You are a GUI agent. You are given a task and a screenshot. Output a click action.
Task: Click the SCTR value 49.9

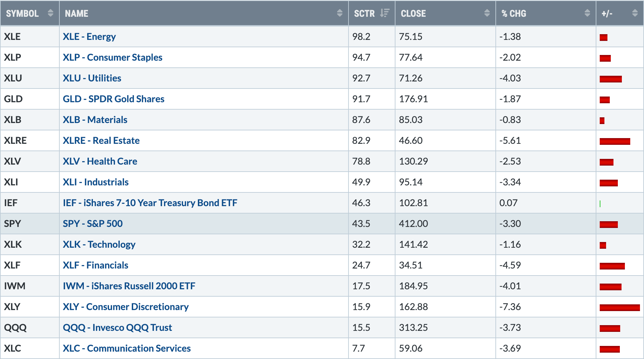tap(361, 182)
